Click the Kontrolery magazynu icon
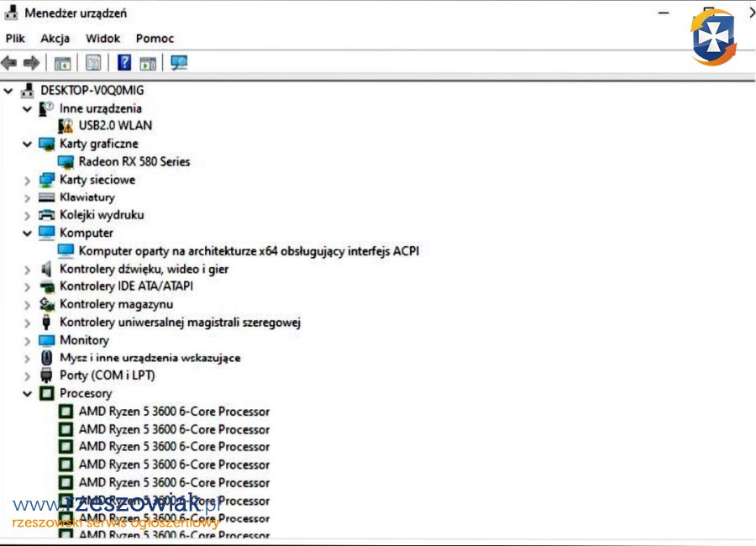Viewport: 756px width, 546px height. pyautogui.click(x=47, y=304)
